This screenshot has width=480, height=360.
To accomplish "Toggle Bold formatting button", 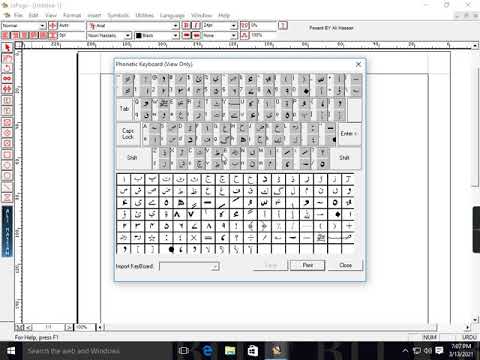I will 186,25.
